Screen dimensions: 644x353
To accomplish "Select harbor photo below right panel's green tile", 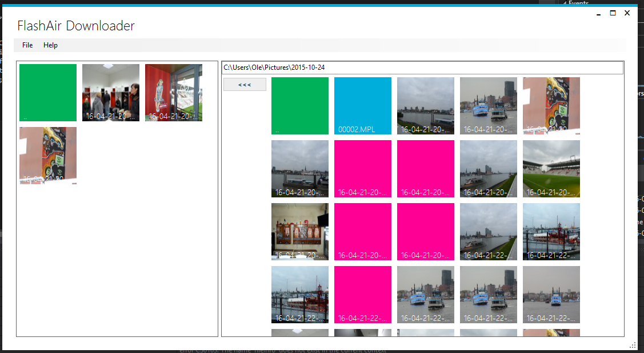I will (x=300, y=169).
